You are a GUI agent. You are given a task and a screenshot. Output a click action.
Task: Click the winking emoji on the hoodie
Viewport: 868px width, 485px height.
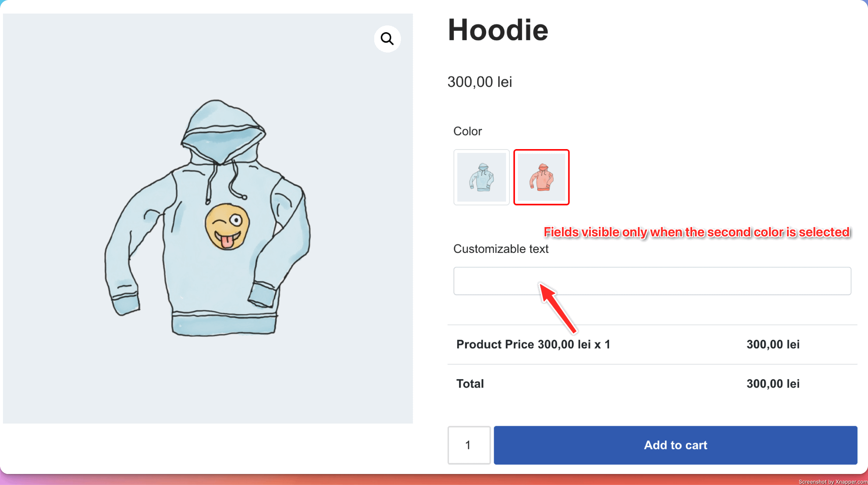[227, 227]
